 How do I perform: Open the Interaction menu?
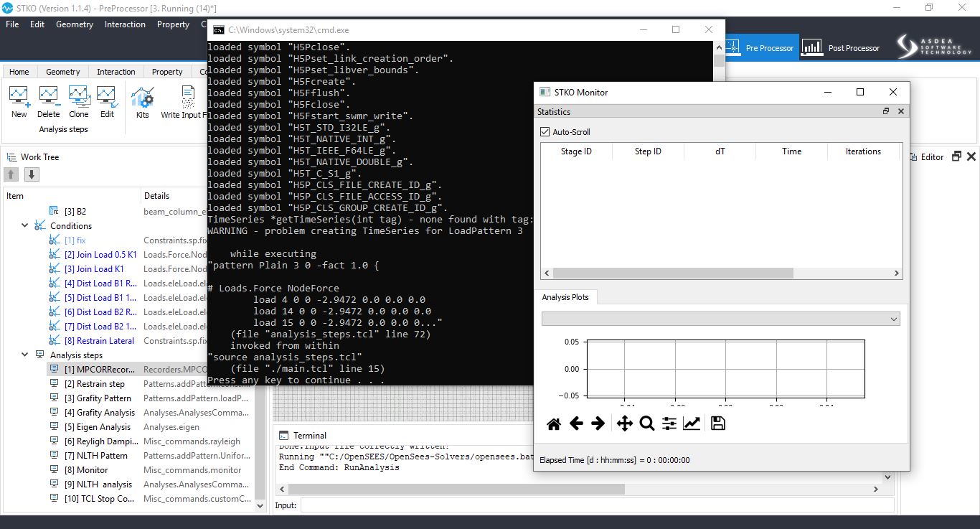(125, 24)
